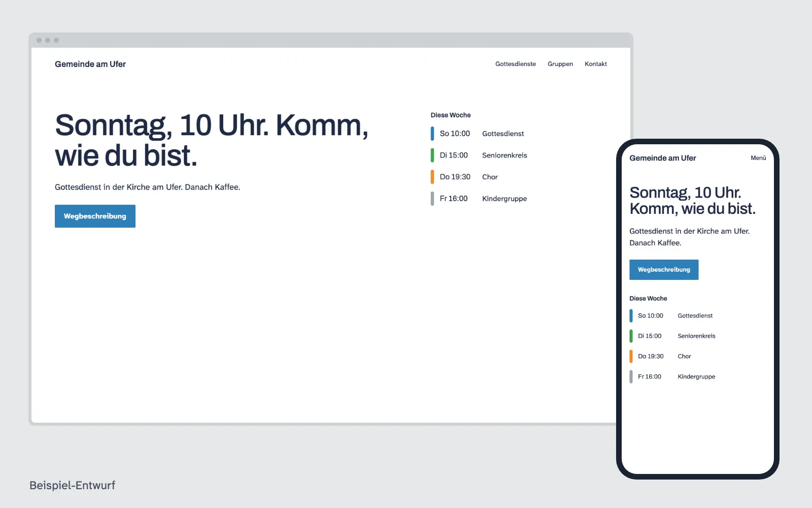Screen dimensions: 812x508
Task: Select desktop Do 19:30 schedule time
Action: click(455, 177)
